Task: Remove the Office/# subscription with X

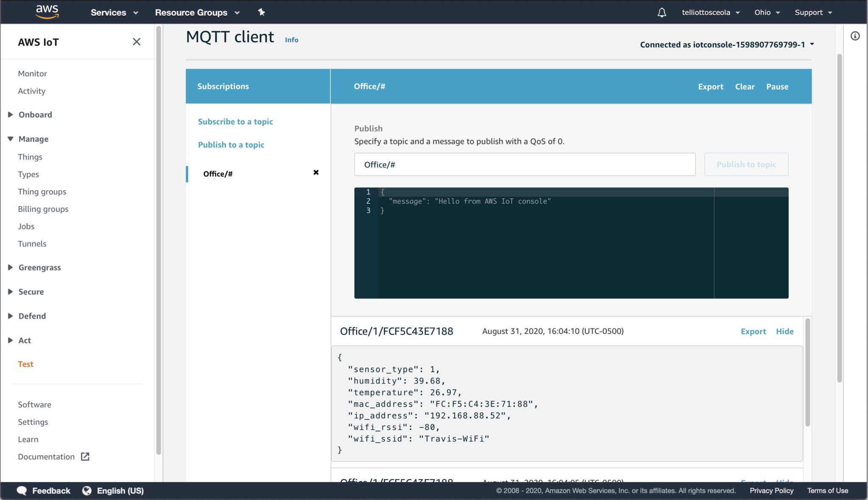Action: point(316,172)
